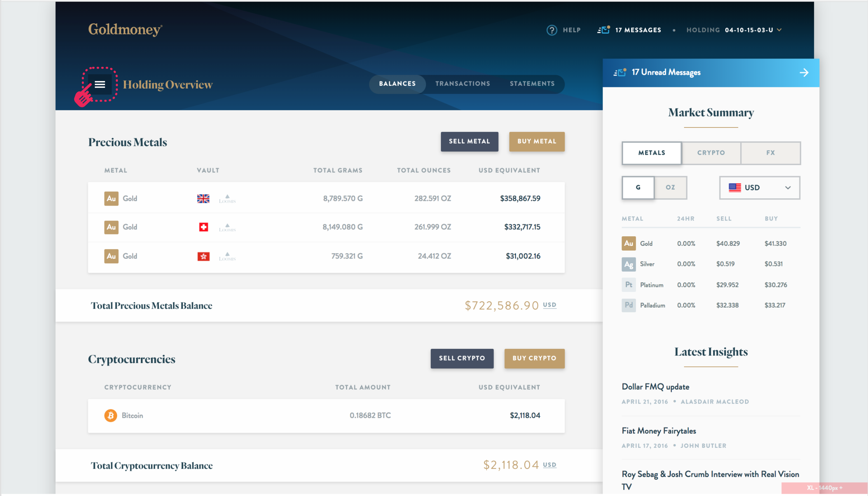Click the 282.591 OZ value
This screenshot has height=496, width=868.
pyautogui.click(x=433, y=198)
